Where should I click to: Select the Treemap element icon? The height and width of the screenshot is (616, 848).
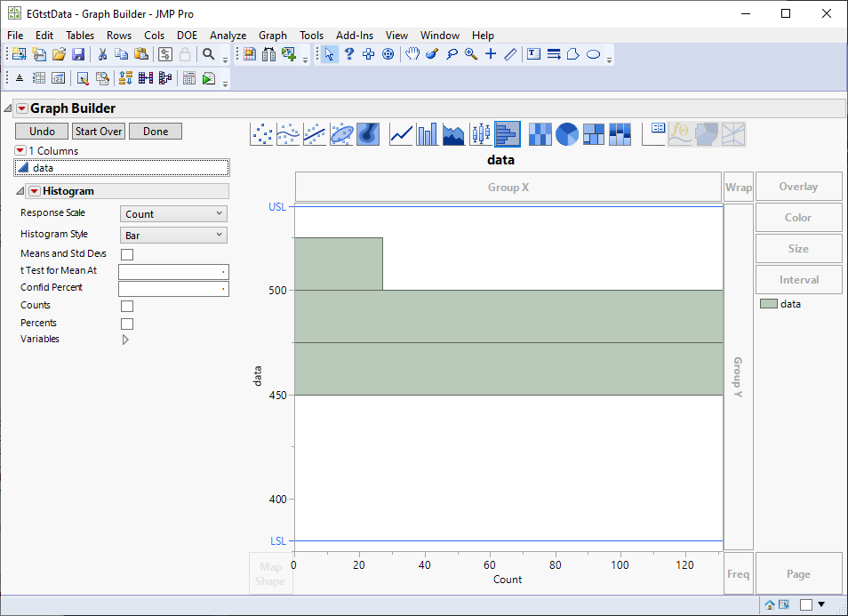[594, 134]
